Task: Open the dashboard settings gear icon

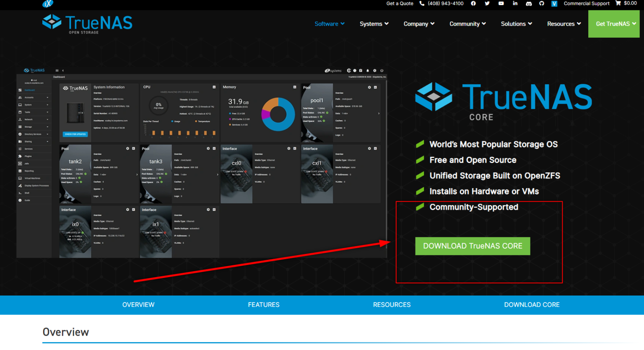Action: tap(375, 71)
